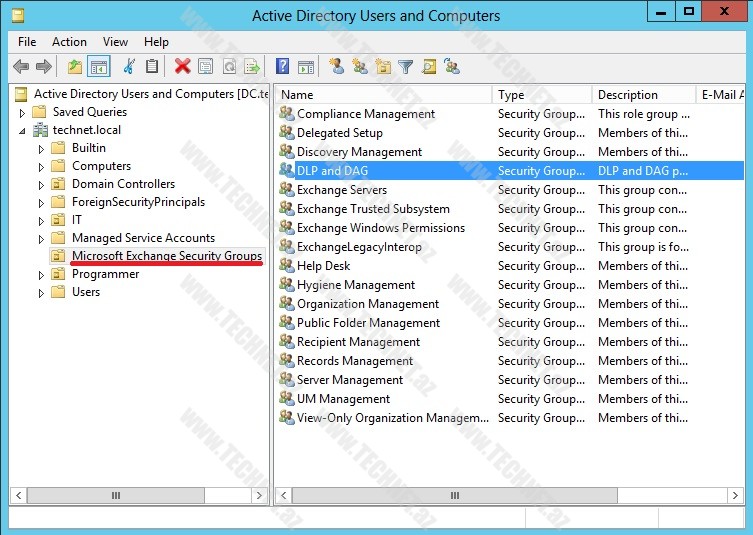Viewport: 753px width, 535px height.
Task: Click the Cut scissors icon
Action: 128,67
